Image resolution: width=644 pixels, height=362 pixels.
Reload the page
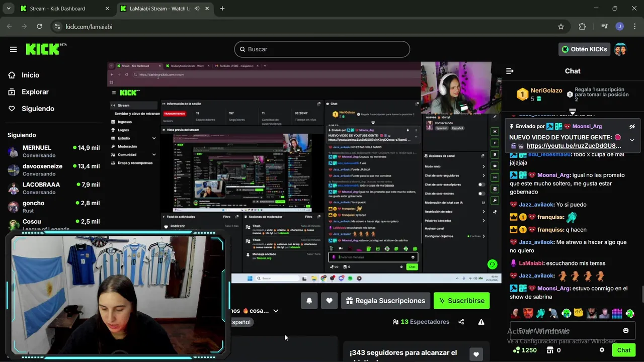tap(39, 26)
